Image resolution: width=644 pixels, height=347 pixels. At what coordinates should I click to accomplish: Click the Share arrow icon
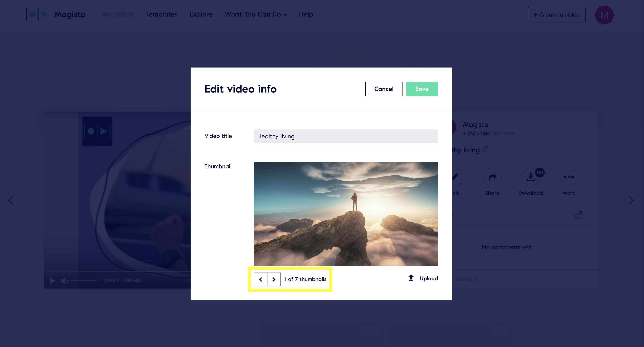click(492, 177)
